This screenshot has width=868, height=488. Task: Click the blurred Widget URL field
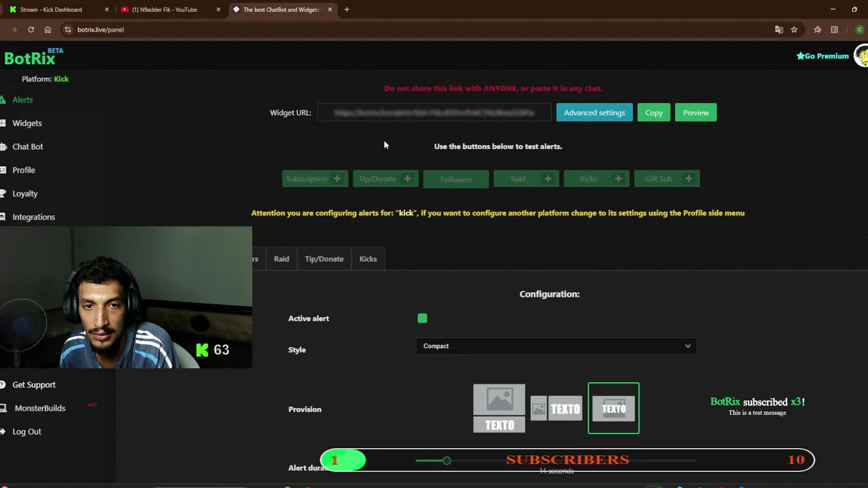coord(434,113)
